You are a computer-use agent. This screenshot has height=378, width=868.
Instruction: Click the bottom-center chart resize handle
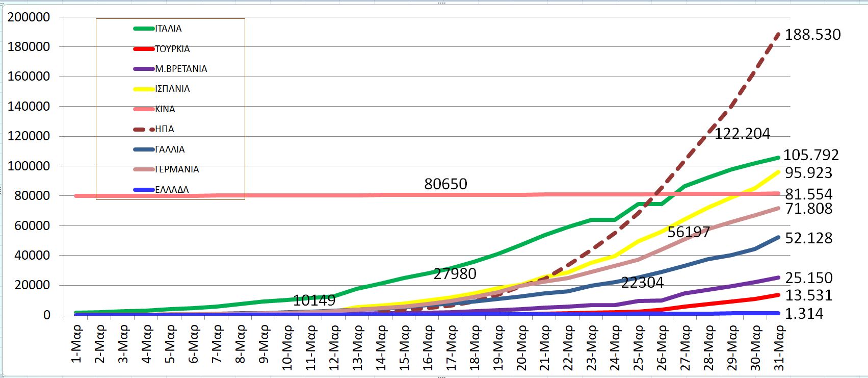click(x=441, y=376)
